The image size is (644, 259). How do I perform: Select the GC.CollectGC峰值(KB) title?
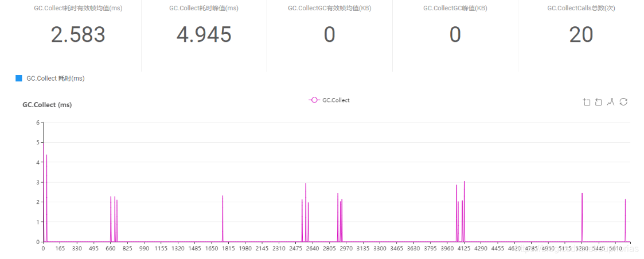[455, 8]
